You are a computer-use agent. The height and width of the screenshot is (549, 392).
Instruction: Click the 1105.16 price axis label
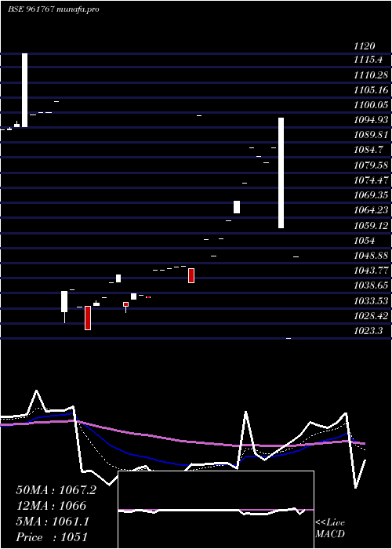(371, 89)
